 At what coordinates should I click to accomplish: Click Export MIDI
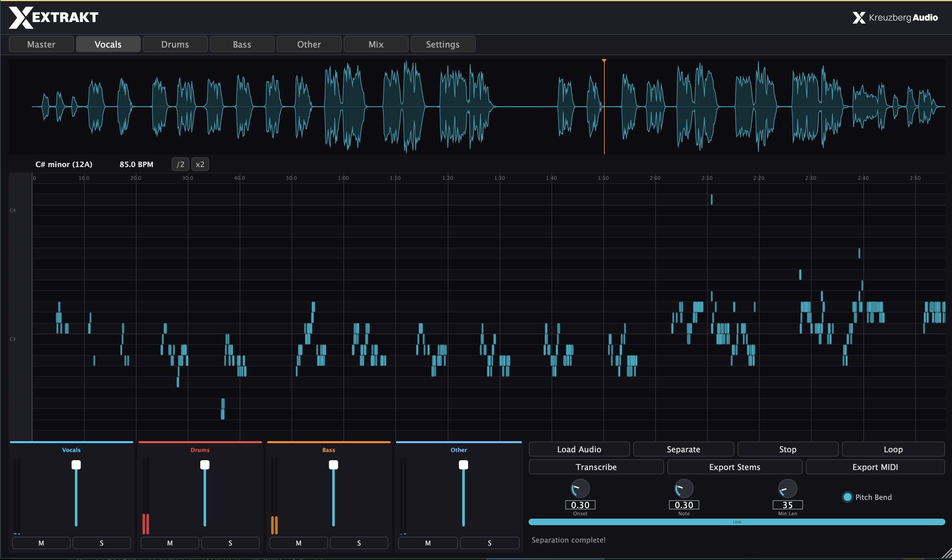tap(875, 467)
